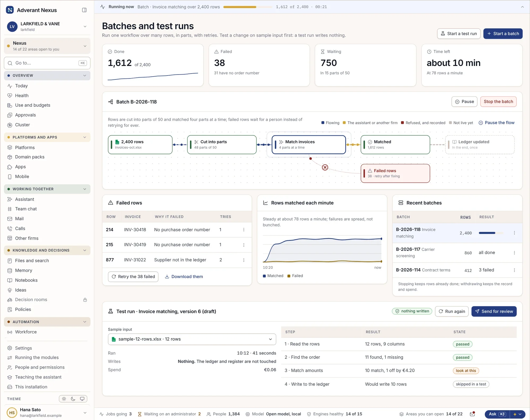The width and height of the screenshot is (530, 420).
Task: Open row 877 more-options menu
Action: point(244,260)
